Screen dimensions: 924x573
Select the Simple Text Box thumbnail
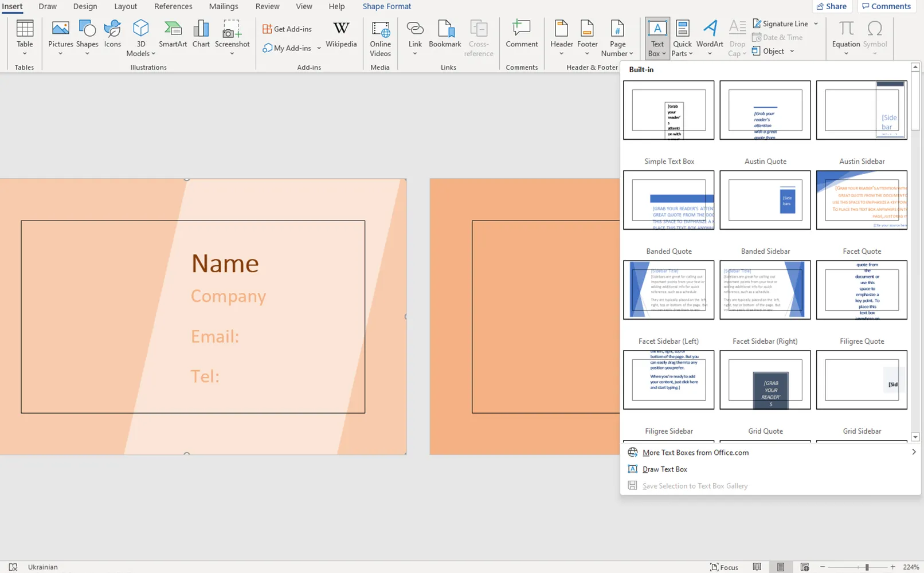[x=668, y=110]
